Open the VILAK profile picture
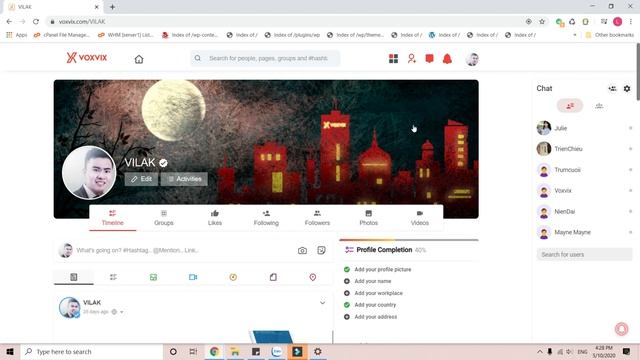The image size is (640, 360). (89, 173)
